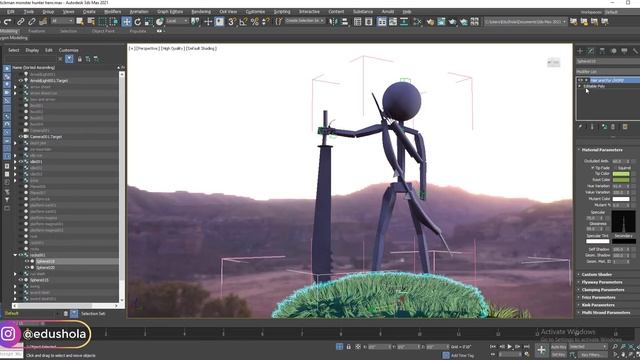Activate the Select Object tool
The image size is (640, 360).
(80, 22)
